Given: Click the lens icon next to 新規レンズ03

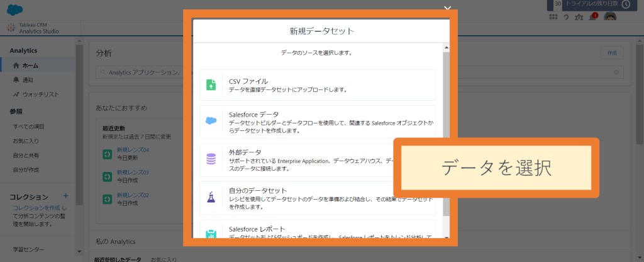Looking at the screenshot, I should (107, 176).
